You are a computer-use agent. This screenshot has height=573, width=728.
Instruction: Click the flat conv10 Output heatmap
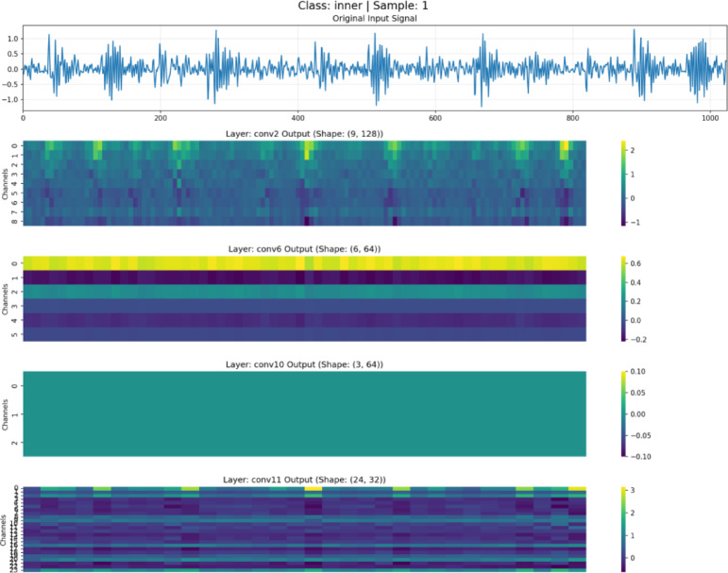(x=305, y=413)
